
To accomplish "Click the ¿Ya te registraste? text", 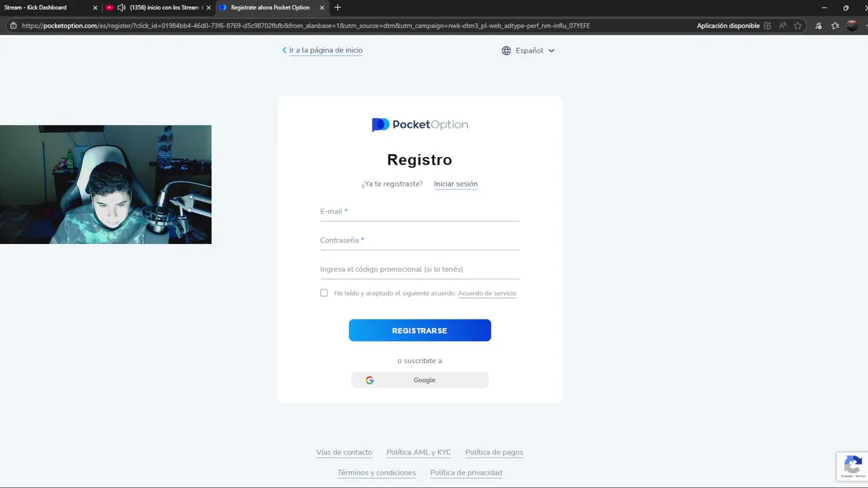I will tap(392, 184).
